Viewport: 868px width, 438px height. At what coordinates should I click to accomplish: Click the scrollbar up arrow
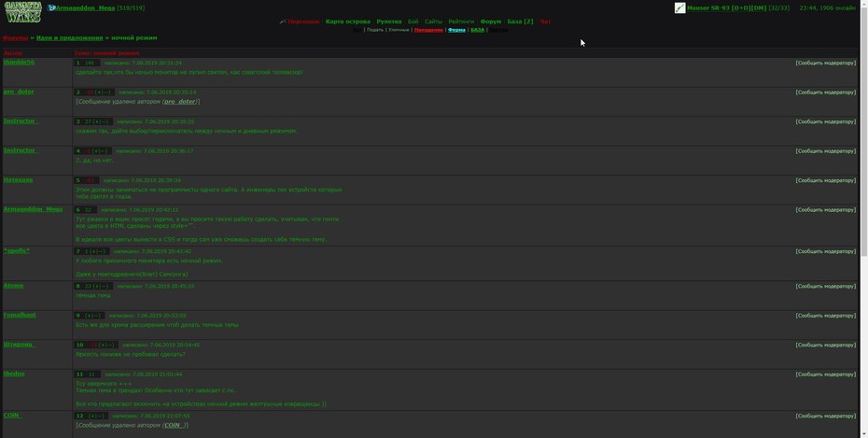(x=863, y=4)
